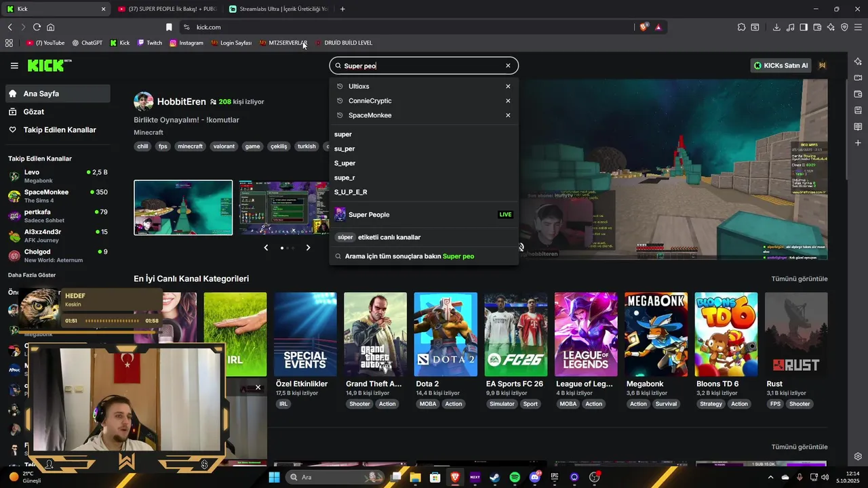This screenshot has height=488, width=868.
Task: Open Steam from the taskbar
Action: pos(494,477)
